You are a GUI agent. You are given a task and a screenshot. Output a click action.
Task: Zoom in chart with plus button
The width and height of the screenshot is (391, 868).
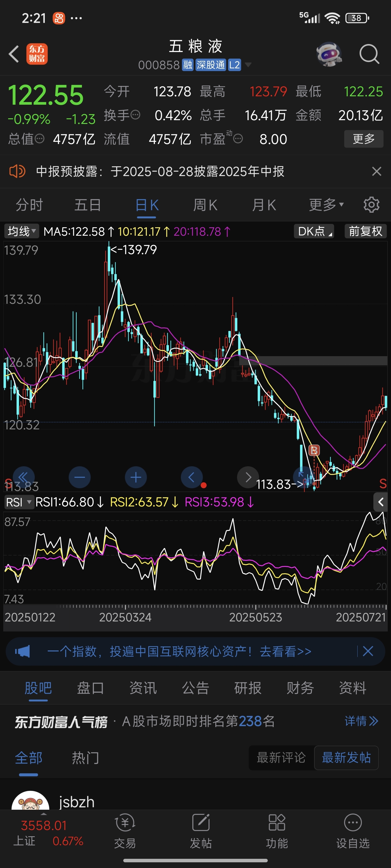136,477
